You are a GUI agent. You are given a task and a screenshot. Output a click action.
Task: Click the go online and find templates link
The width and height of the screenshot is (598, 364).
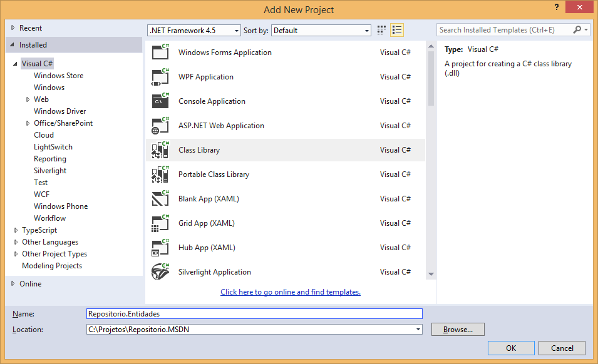(291, 291)
